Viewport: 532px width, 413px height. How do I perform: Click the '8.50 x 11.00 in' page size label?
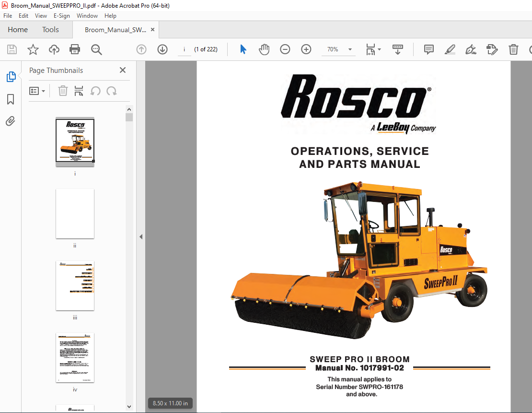click(170, 403)
